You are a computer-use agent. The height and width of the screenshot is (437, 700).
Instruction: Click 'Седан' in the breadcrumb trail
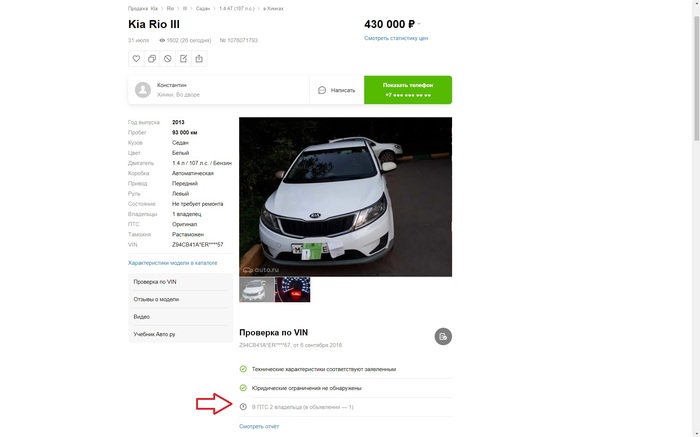[203, 8]
